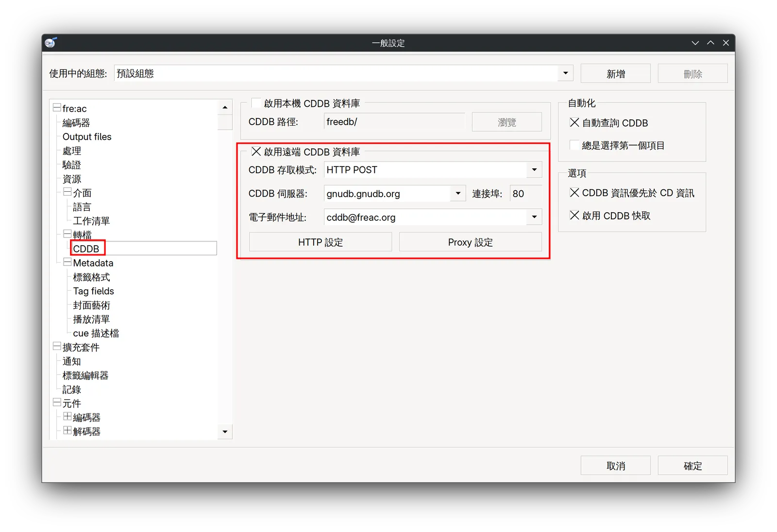Enable 總是選擇第一個項目 checkbox
This screenshot has height=532, width=777.
coord(574,145)
